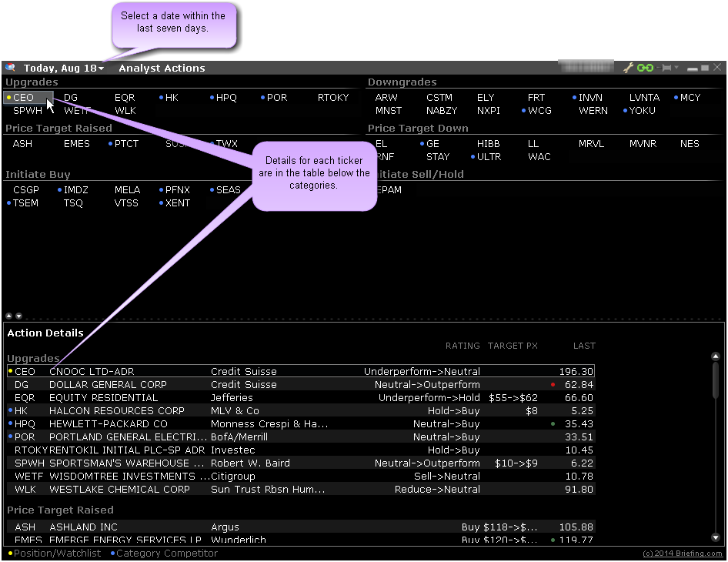
Task: Select EQR ticker in Upgrades grid
Action: [x=125, y=98]
